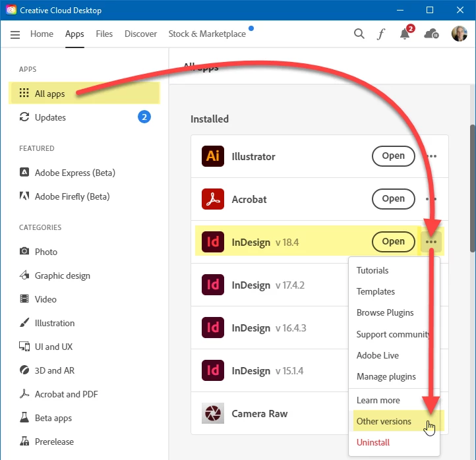Open InDesign v 18.4 with Open button

(x=393, y=241)
